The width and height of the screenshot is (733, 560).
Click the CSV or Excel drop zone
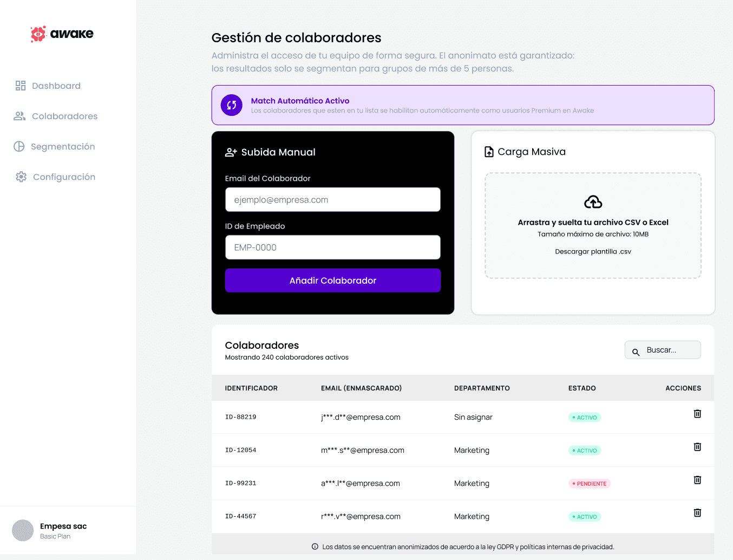[x=593, y=226]
